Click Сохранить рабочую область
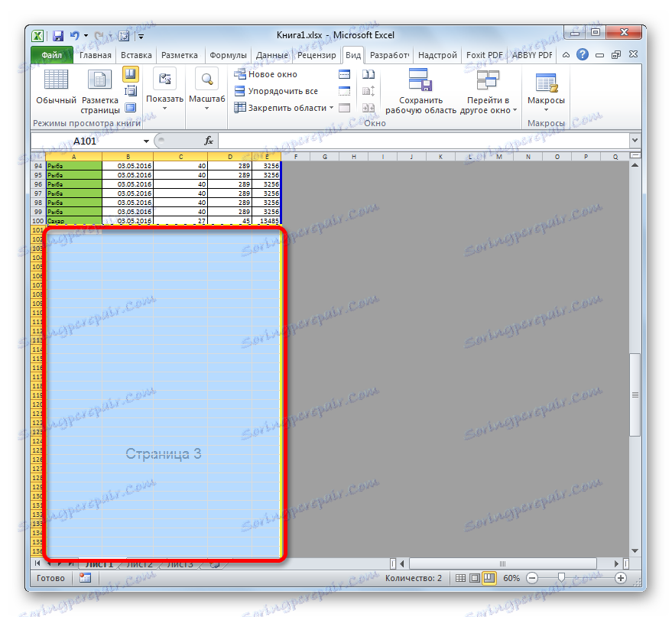The height and width of the screenshot is (617, 672). pyautogui.click(x=420, y=92)
